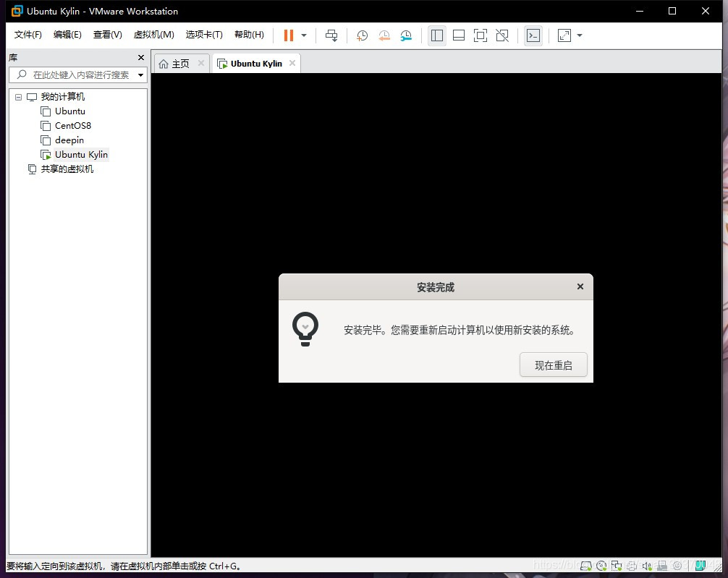Open the 帮助(H) menu
Screen dimensions: 728x578
[x=249, y=35]
